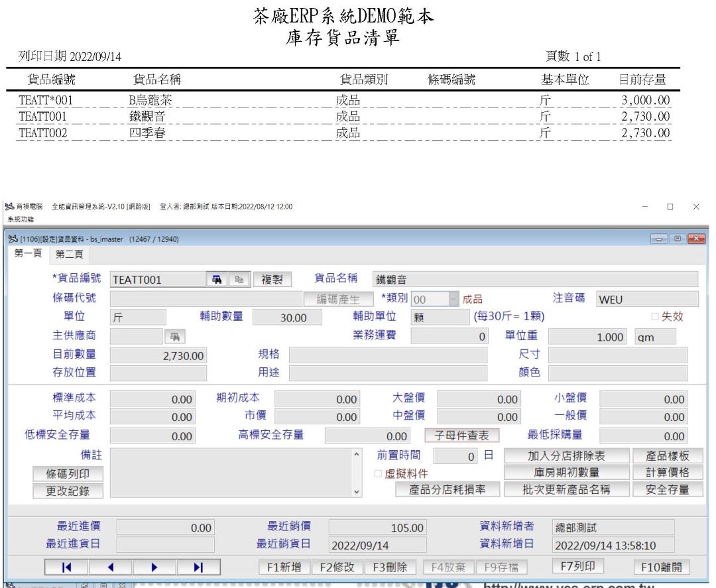The image size is (716, 588).
Task: Minimize the inner bs_imaster window
Action: [x=659, y=239]
